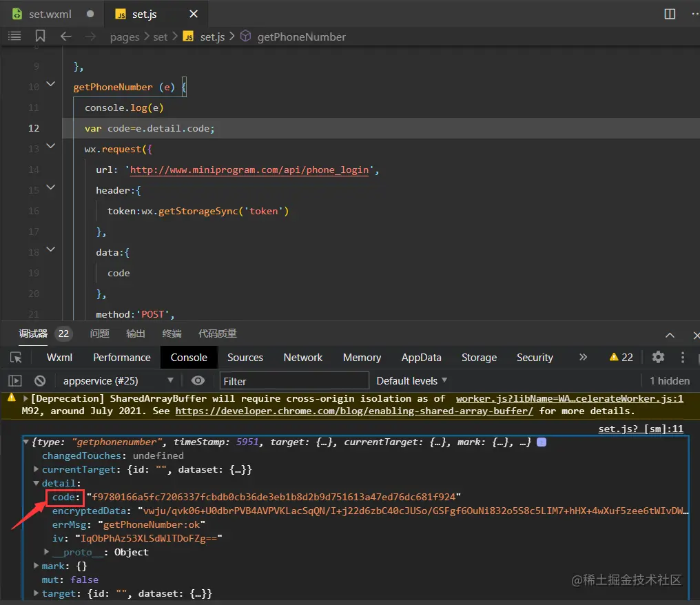This screenshot has height=605, width=700.
Task: Toggle the console sidebar panel icon
Action: coord(15,380)
